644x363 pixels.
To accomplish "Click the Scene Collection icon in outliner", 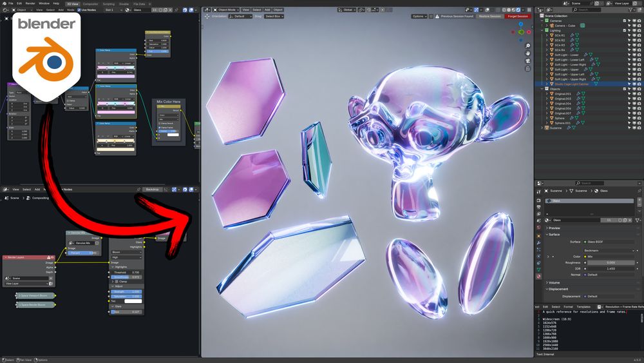I will pyautogui.click(x=542, y=16).
